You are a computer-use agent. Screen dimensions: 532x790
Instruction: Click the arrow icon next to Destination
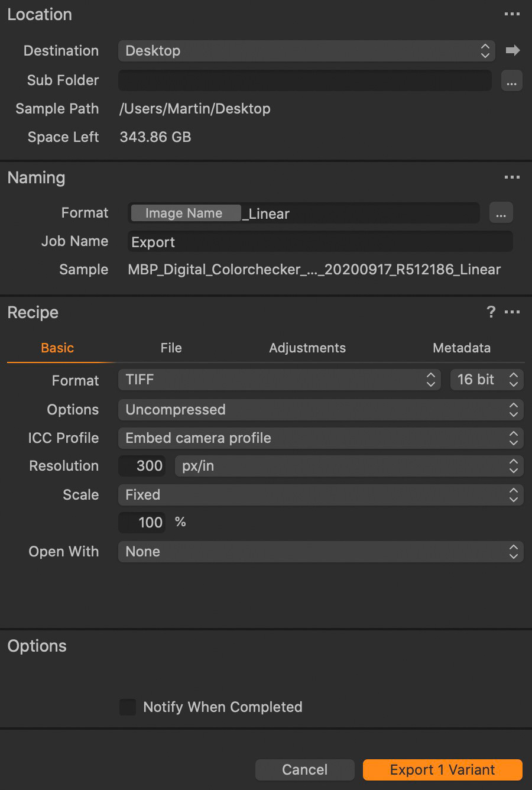(x=512, y=51)
